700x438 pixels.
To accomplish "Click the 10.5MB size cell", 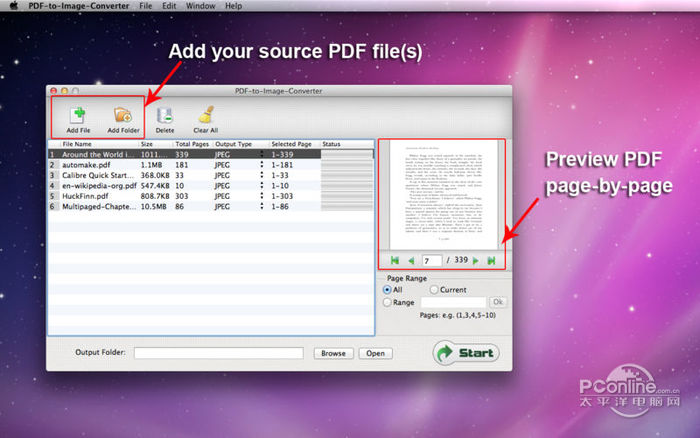I will [154, 206].
